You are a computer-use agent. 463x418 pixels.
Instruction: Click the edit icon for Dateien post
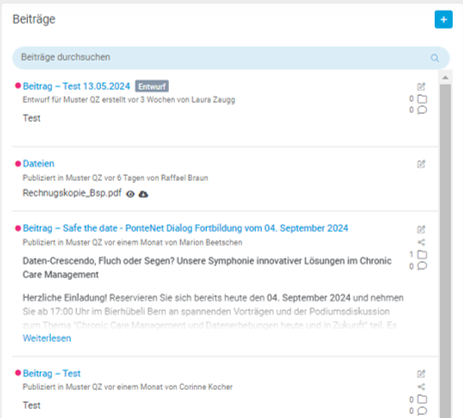(421, 164)
